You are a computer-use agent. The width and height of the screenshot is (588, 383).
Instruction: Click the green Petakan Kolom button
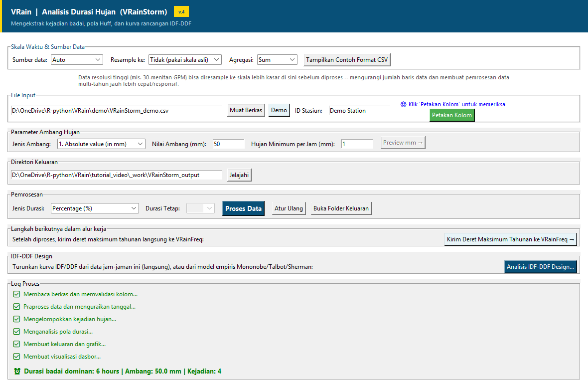click(452, 115)
